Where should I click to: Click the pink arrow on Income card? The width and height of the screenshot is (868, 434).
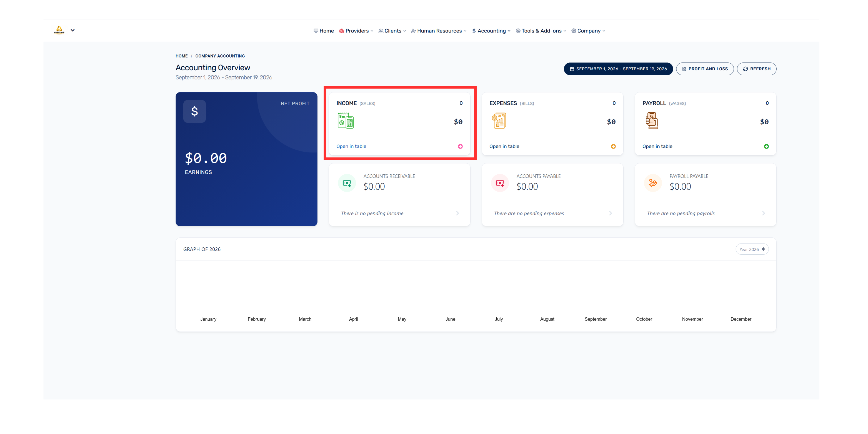pyautogui.click(x=460, y=146)
